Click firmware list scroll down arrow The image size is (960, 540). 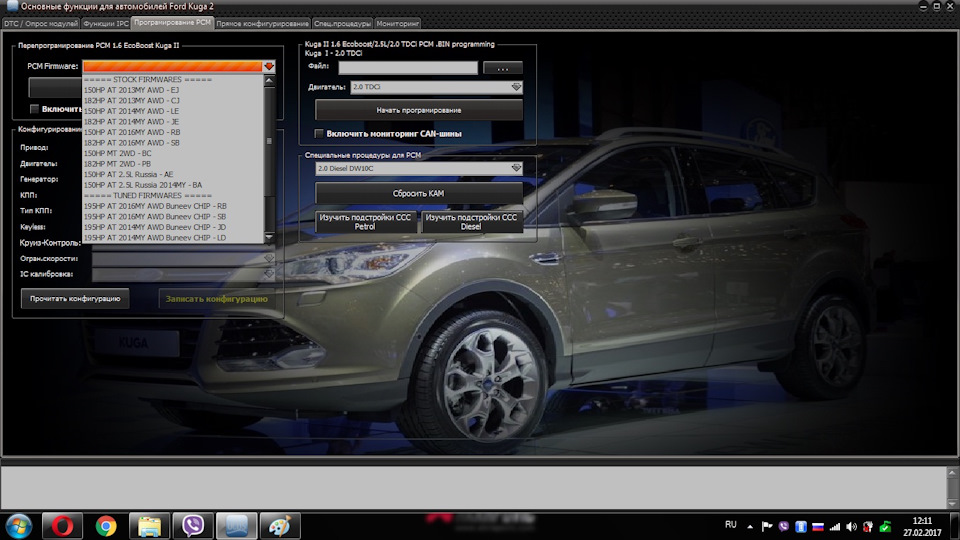point(269,237)
